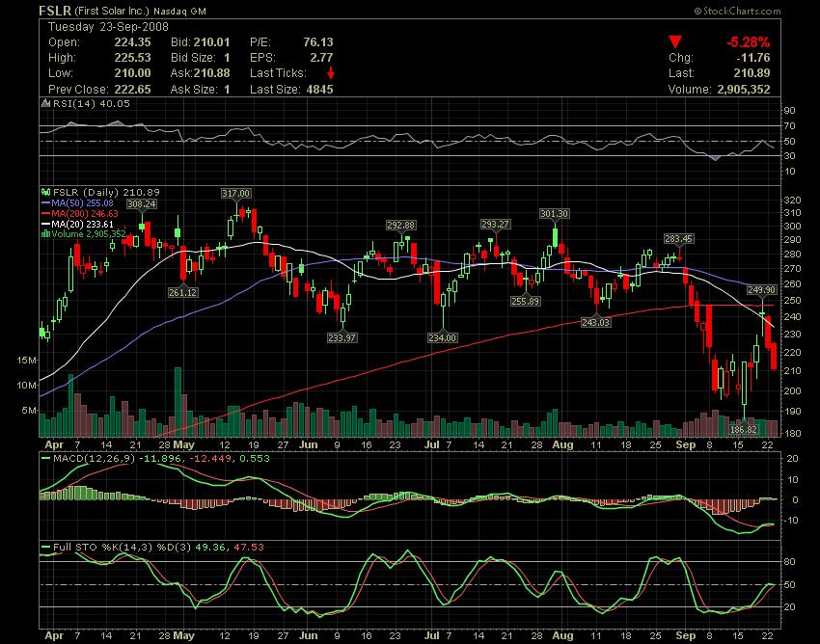
Task: Click the date "Tuesday 23-Sep-2008"
Action: (108, 27)
